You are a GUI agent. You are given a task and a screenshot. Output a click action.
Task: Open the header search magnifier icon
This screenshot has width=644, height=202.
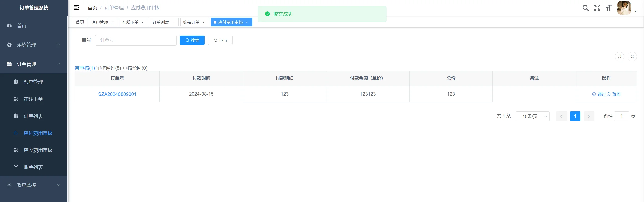click(585, 8)
